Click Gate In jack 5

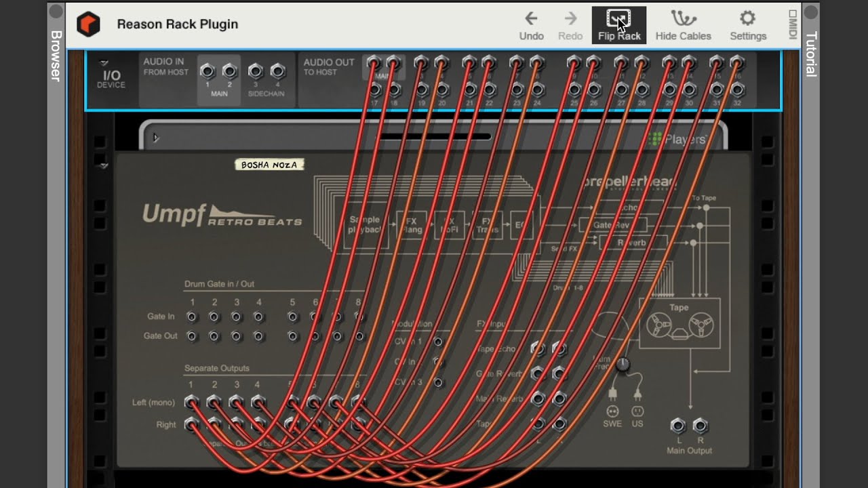pyautogui.click(x=292, y=317)
